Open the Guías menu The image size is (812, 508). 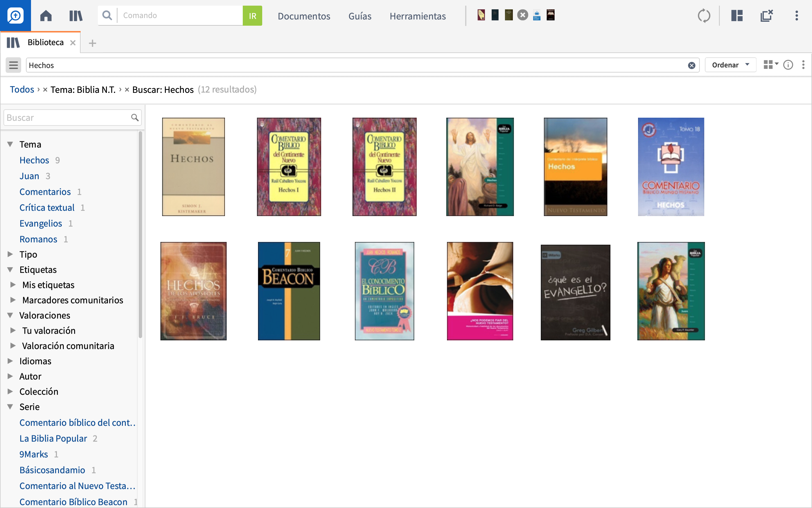coord(360,16)
